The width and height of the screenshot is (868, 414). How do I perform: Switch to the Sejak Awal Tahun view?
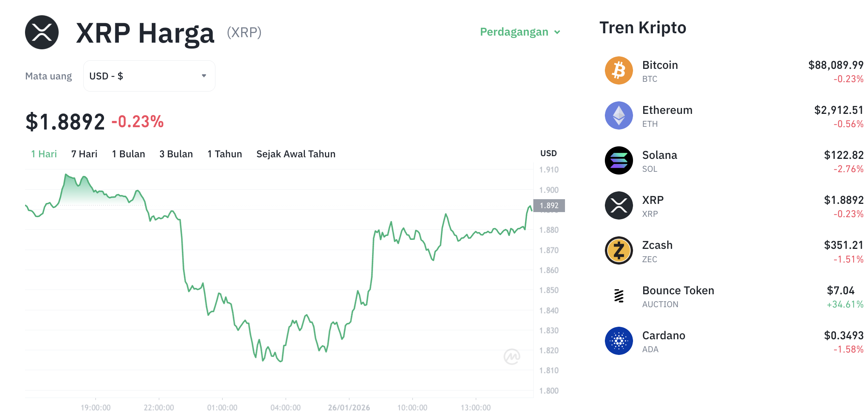[296, 154]
